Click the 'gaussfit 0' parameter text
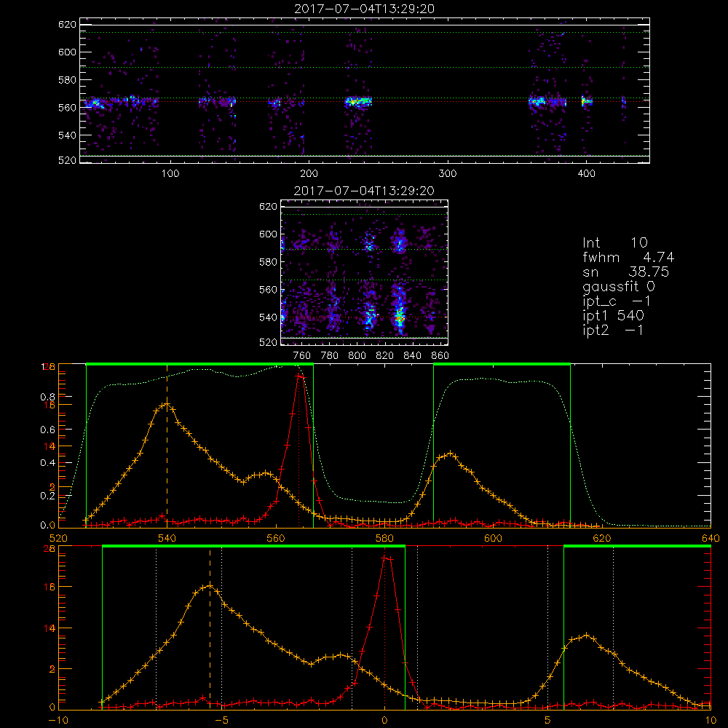Viewport: 728px width, 728px height. click(618, 286)
